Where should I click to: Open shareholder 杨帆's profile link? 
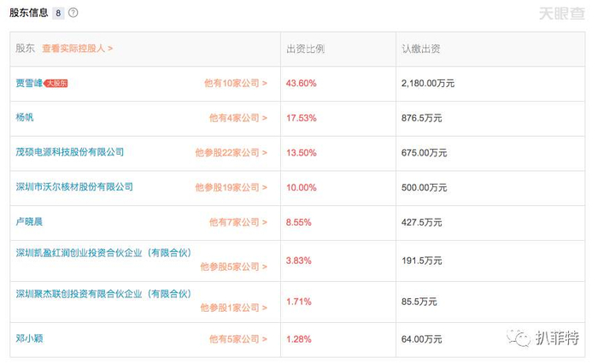(27, 117)
